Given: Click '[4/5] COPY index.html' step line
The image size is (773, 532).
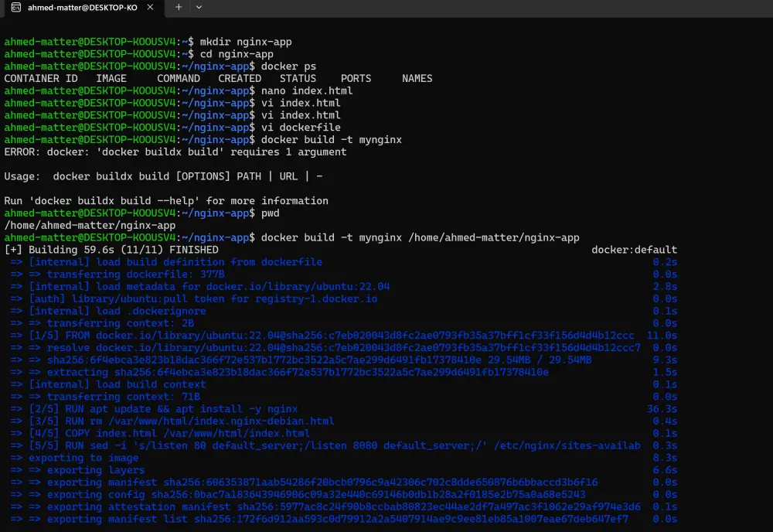Looking at the screenshot, I should click(160, 433).
